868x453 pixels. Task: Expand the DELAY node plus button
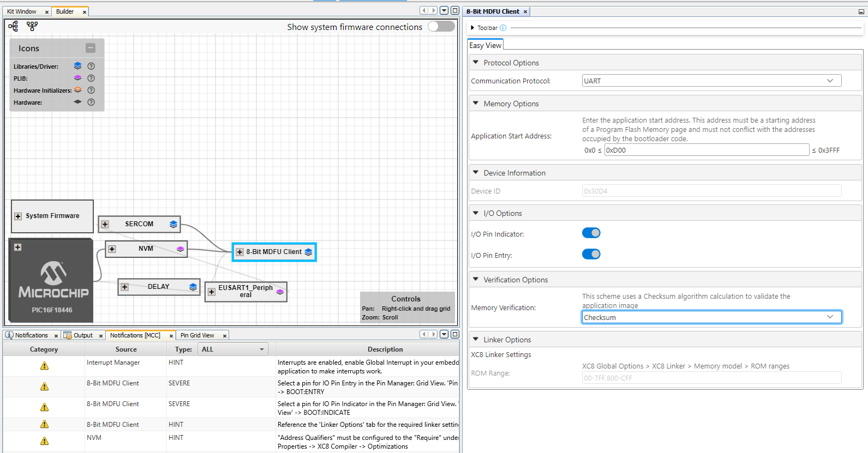124,287
